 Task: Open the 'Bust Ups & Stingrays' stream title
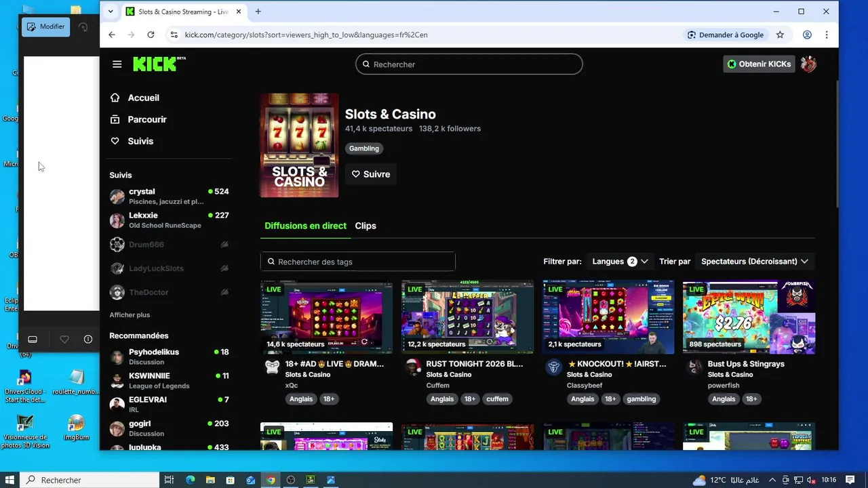(746, 364)
